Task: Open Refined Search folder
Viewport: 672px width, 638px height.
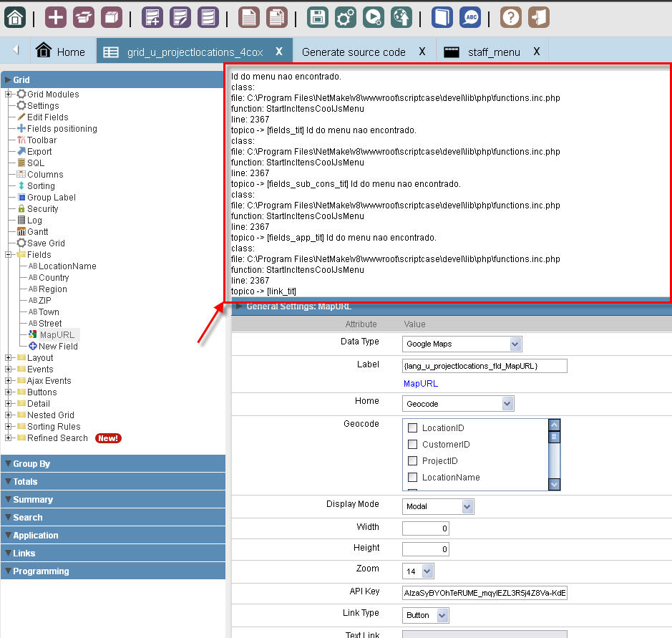Action: (57, 438)
